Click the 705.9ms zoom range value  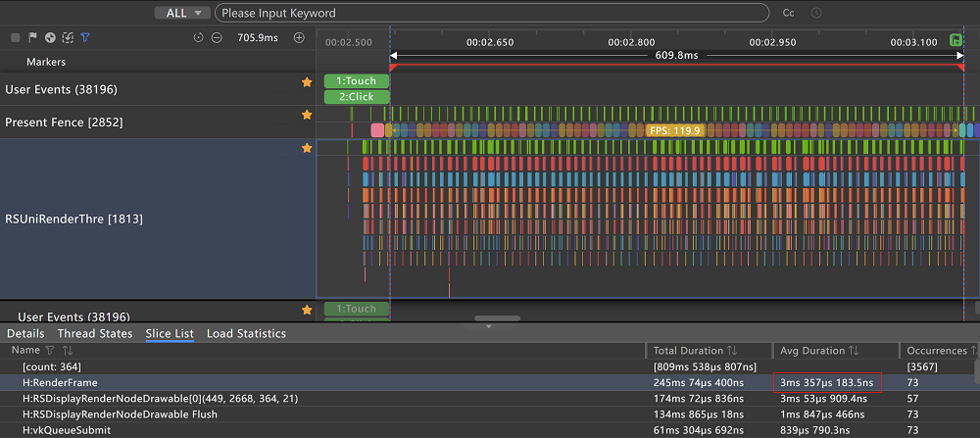tap(258, 38)
